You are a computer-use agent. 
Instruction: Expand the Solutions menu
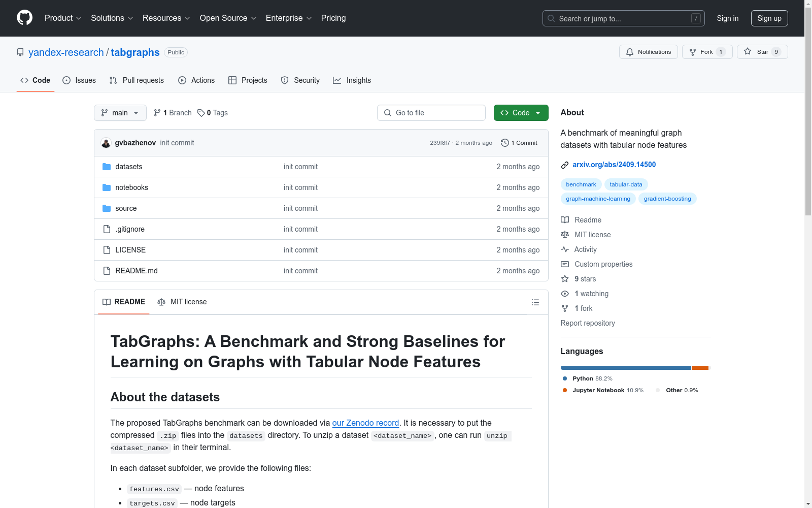(112, 18)
